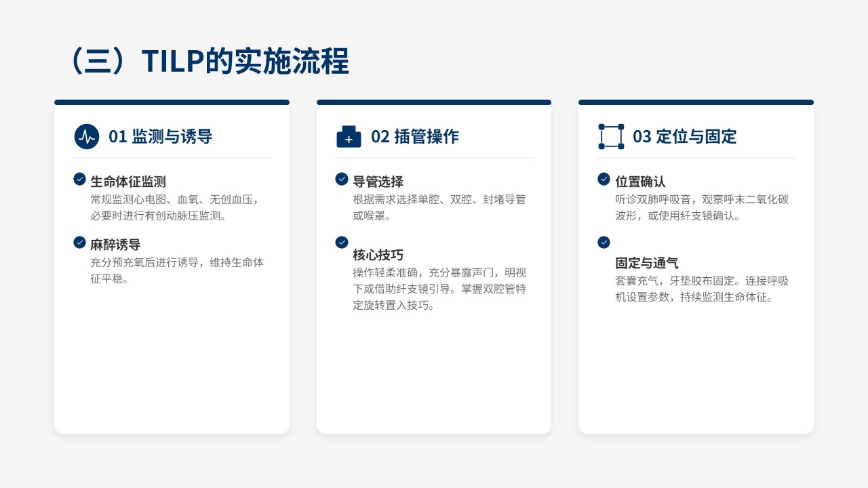Click the paragraph starting with 常规监测心电图
The image size is (868, 488).
174,207
